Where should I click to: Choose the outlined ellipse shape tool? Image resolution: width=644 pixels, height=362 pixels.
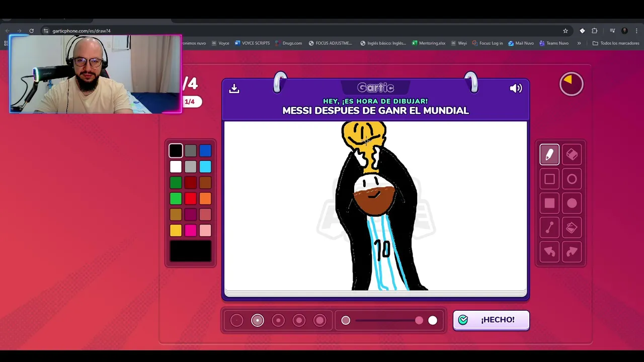click(572, 179)
